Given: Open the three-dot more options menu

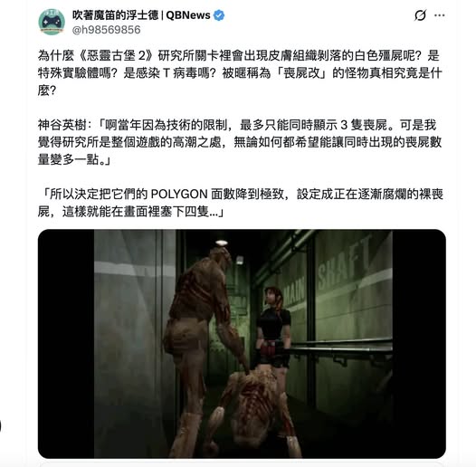Looking at the screenshot, I should click(439, 15).
